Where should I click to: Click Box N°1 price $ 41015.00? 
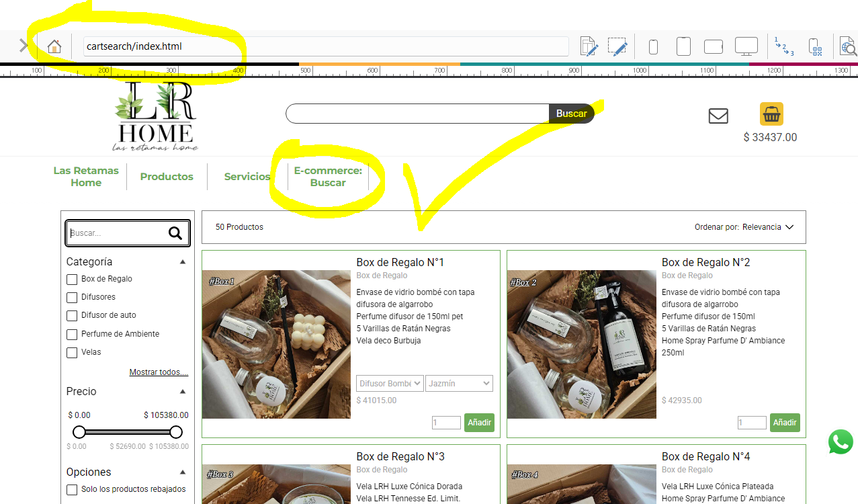pyautogui.click(x=376, y=401)
